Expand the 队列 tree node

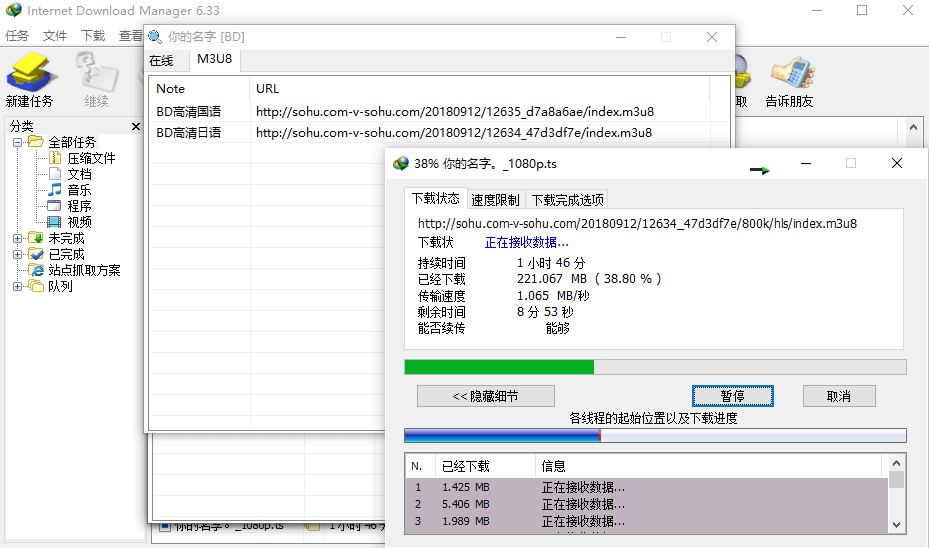click(17, 286)
